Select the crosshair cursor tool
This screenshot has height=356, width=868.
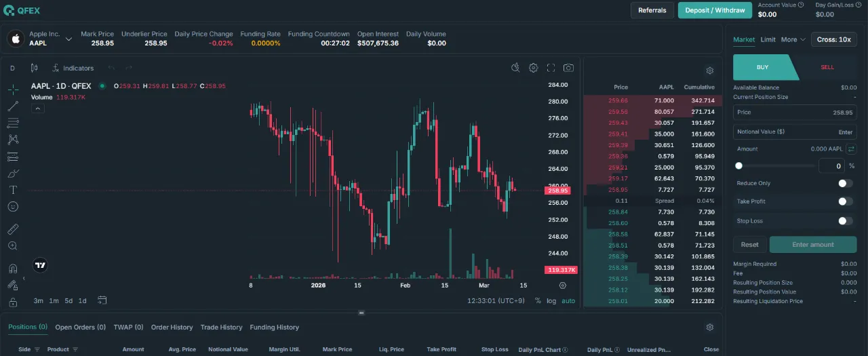tap(13, 90)
